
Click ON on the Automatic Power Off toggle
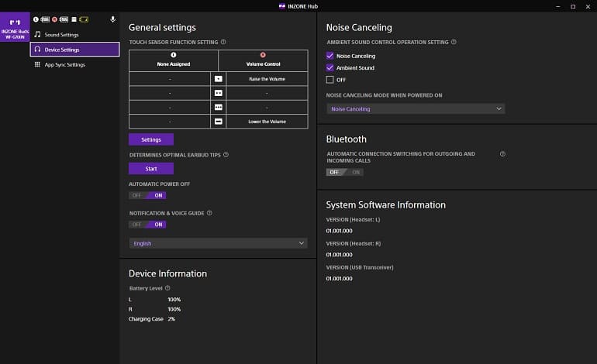[x=158, y=195]
